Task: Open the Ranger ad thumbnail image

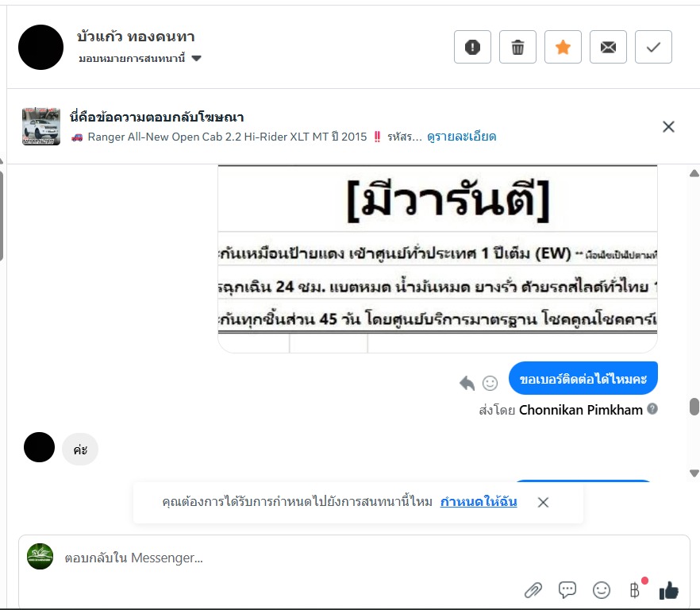Action: point(41,126)
